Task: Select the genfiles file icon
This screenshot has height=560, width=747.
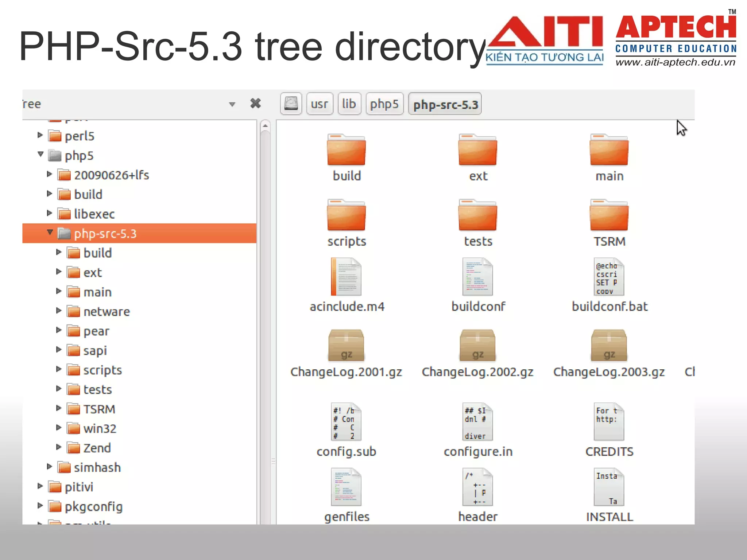Action: pyautogui.click(x=346, y=487)
